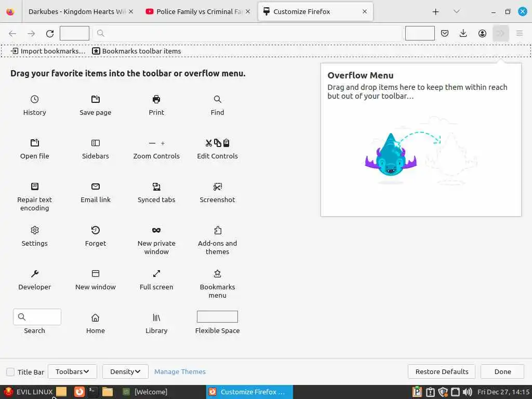Close the Customize Firefox tab
The height and width of the screenshot is (399, 532).
point(364,11)
